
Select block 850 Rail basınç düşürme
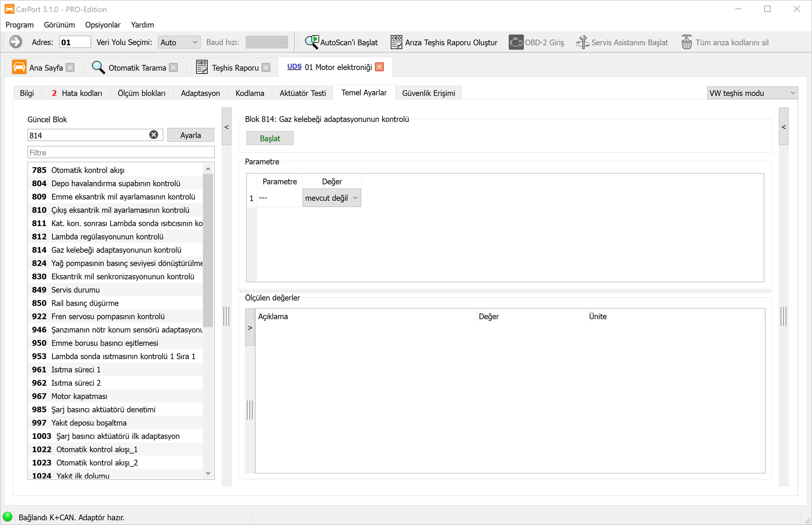[85, 303]
